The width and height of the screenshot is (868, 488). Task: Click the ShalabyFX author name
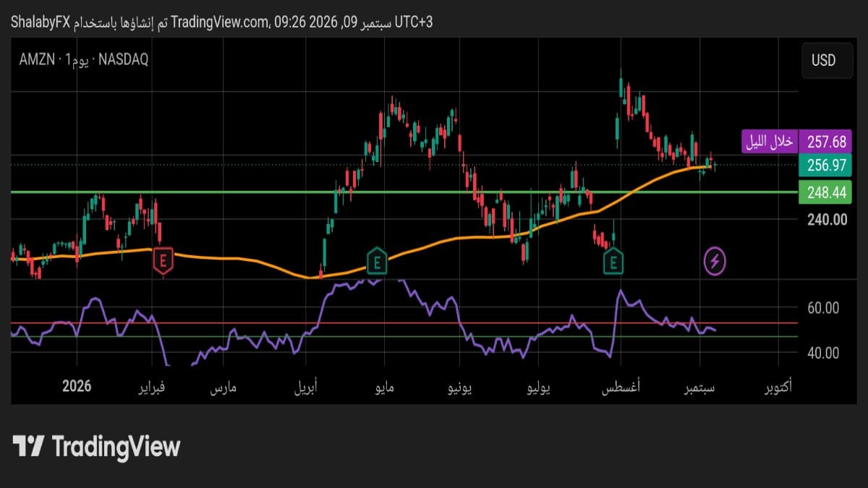point(41,22)
